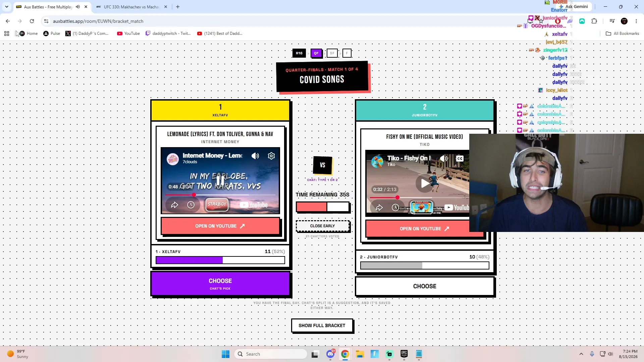Seek the Fishy On Me progress bar
Viewport: 644px width, 362px height.
point(419,197)
